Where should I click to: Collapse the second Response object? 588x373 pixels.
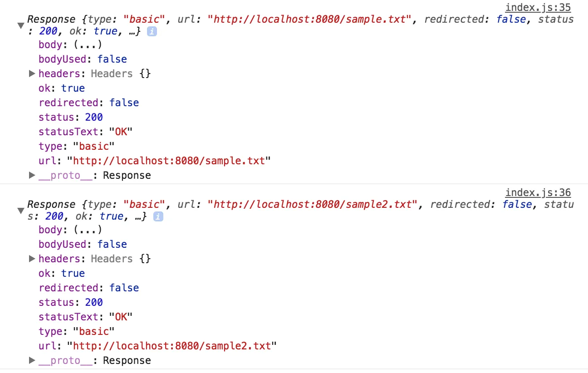point(21,211)
